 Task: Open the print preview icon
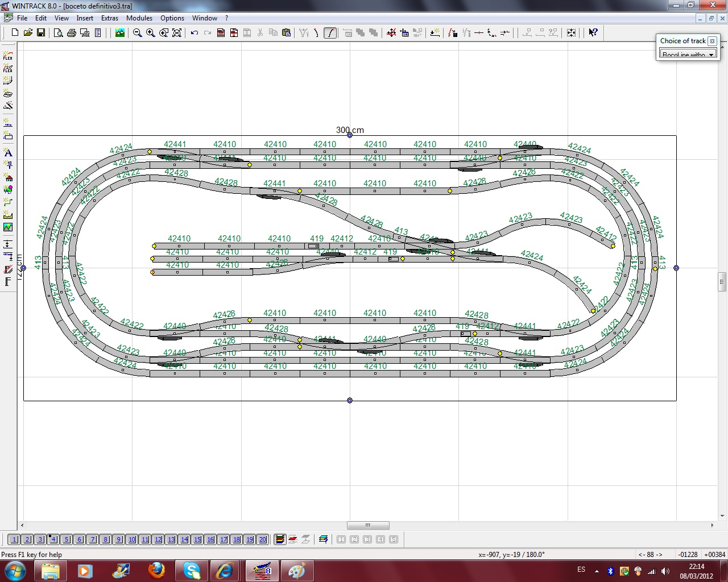pos(58,33)
